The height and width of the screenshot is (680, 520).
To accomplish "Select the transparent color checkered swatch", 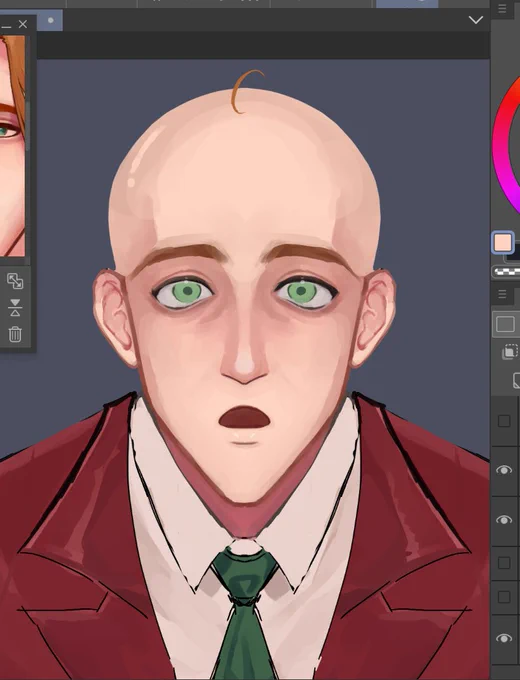I will click(507, 272).
